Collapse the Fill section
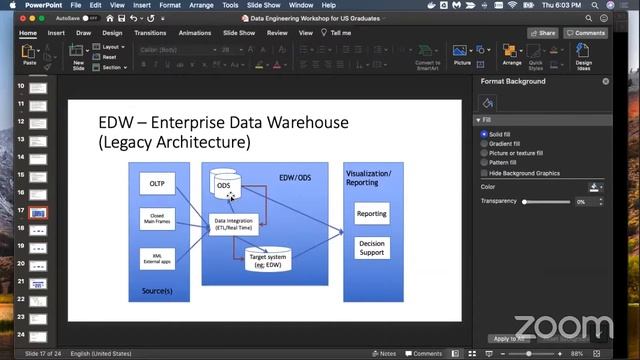Viewport: 640px width, 360px height. pos(478,120)
